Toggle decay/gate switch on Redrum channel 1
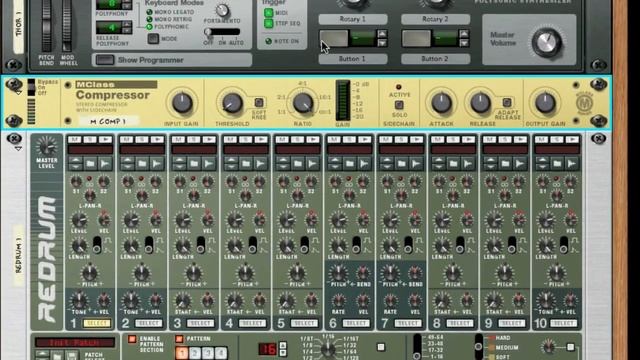This screenshot has width=640, height=360. click(97, 245)
